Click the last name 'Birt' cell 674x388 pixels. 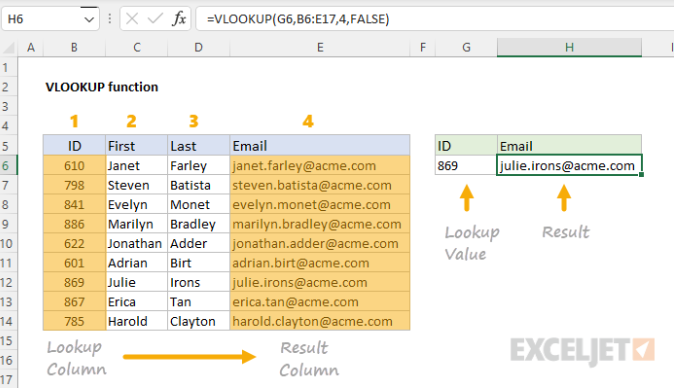tap(199, 263)
